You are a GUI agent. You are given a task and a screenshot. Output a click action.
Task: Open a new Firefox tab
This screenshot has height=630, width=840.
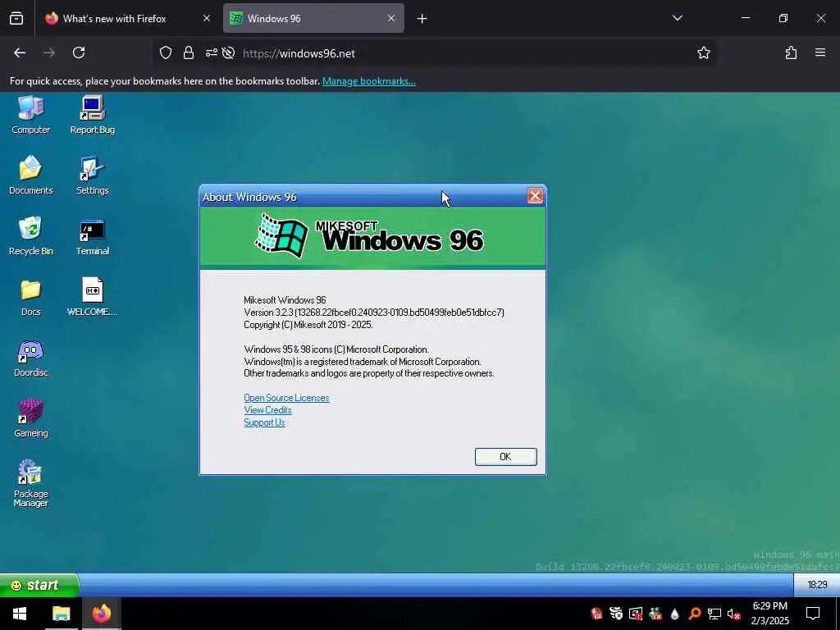pos(422,19)
